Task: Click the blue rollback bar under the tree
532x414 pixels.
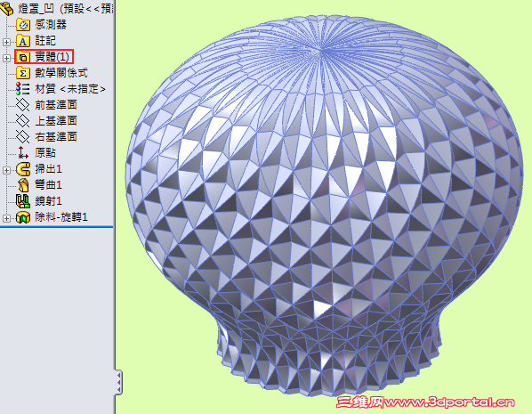Action: tap(56, 226)
